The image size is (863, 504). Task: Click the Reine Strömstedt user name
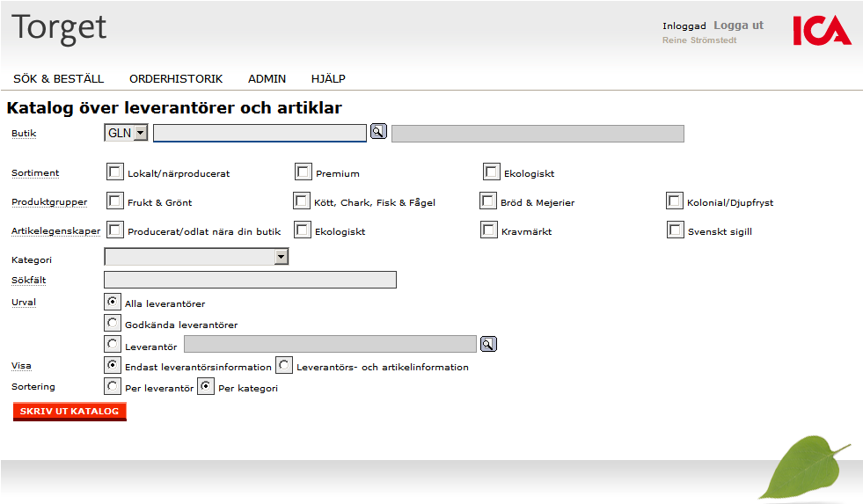pos(699,40)
